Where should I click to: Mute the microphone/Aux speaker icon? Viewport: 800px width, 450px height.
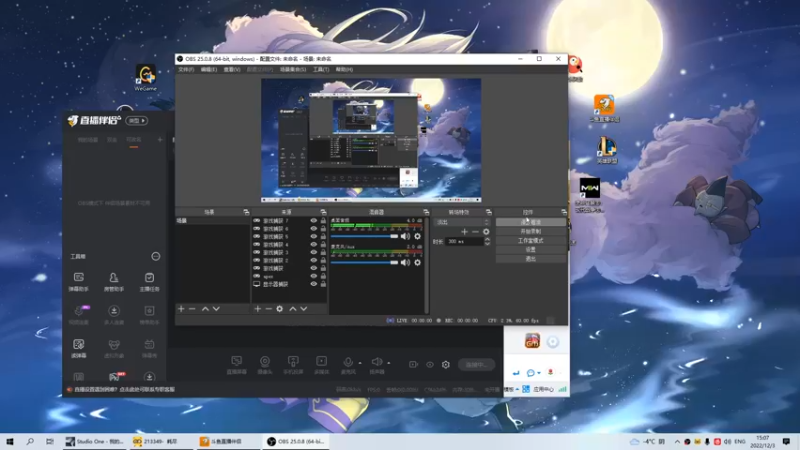[x=405, y=262]
